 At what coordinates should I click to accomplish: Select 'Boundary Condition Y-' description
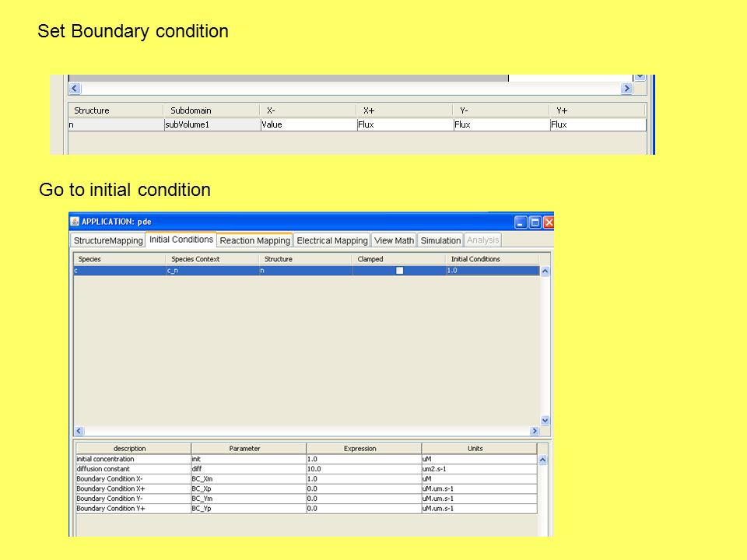pos(133,499)
